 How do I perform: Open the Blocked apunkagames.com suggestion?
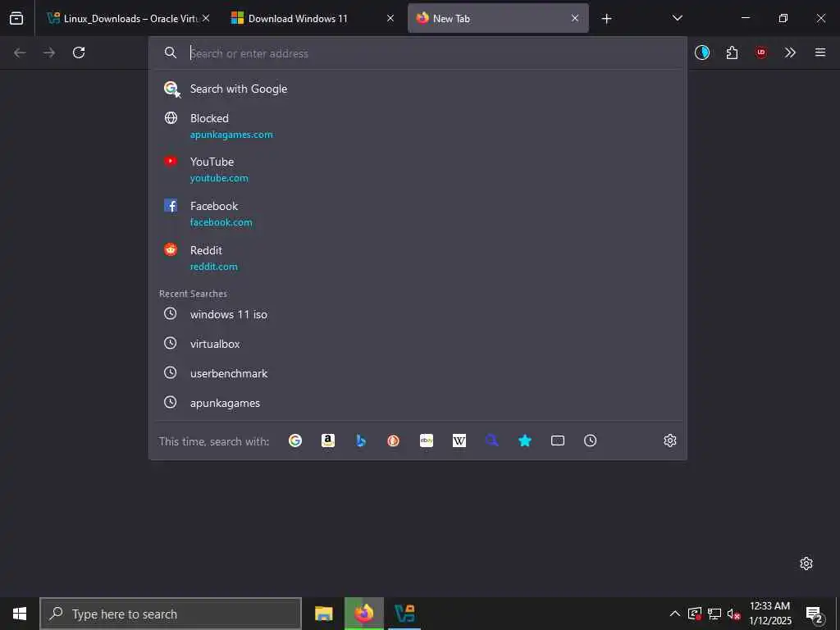click(418, 126)
